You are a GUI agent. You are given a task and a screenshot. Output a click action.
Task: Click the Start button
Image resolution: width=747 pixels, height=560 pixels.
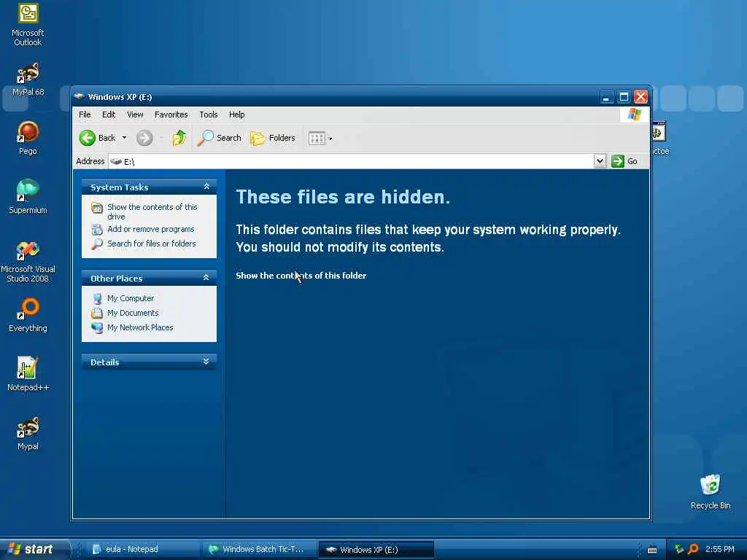pos(34,549)
